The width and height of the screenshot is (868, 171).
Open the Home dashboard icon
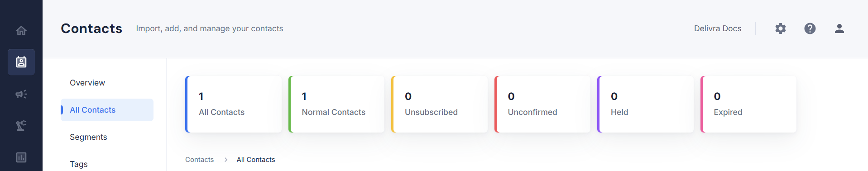(x=21, y=31)
